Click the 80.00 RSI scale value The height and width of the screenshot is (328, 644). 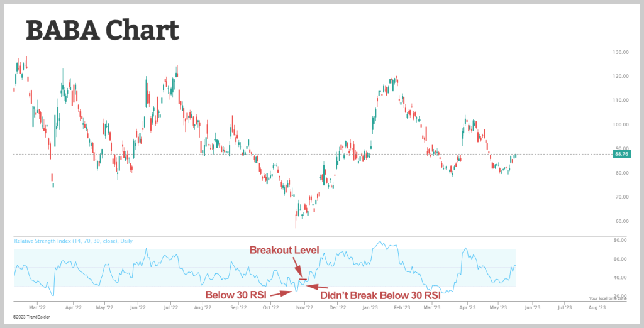tap(621, 240)
